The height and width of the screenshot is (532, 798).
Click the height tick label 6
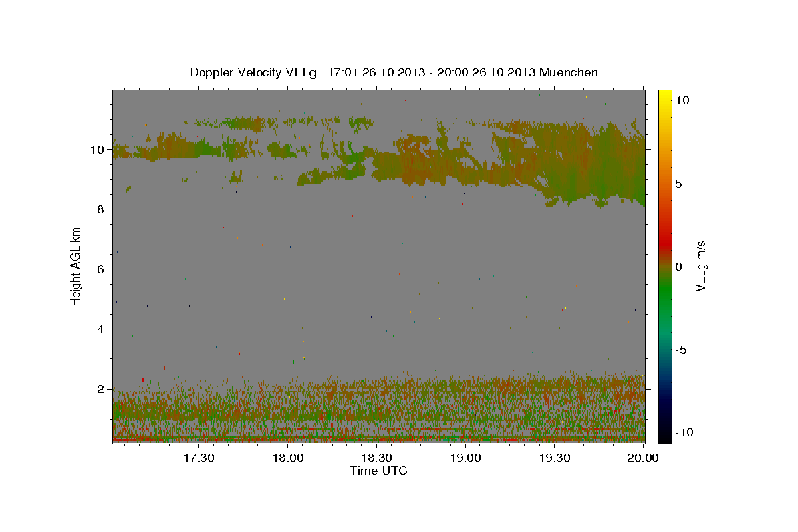point(102,269)
